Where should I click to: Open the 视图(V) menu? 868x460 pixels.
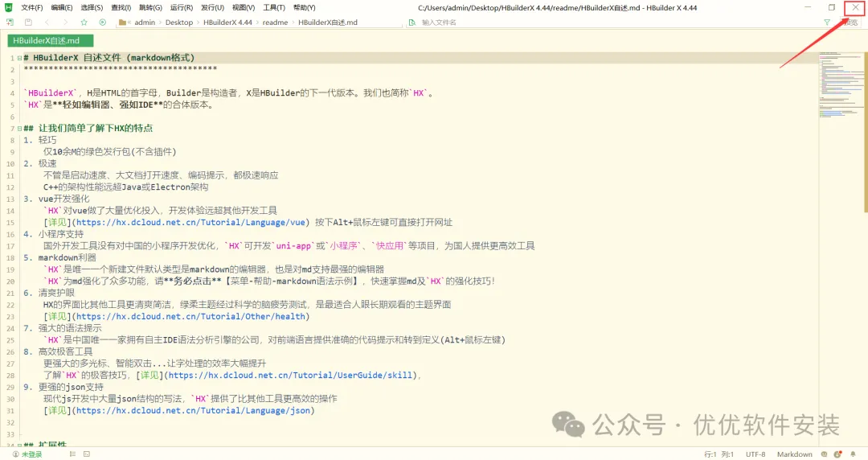243,8
